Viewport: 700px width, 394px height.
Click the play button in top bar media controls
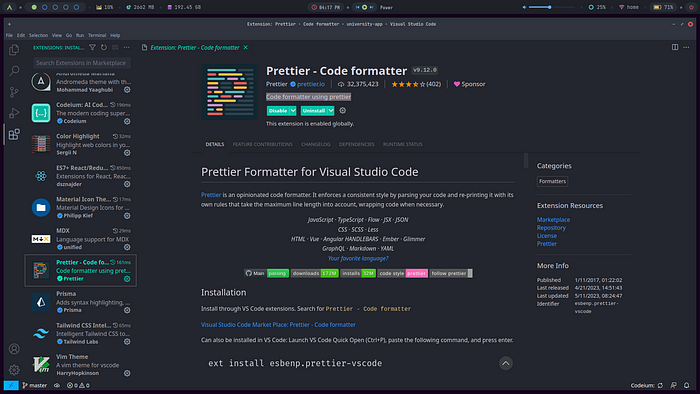[364, 7]
